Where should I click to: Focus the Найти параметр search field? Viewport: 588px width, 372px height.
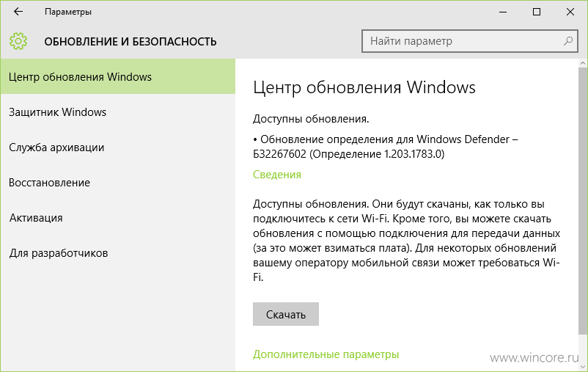coord(469,41)
